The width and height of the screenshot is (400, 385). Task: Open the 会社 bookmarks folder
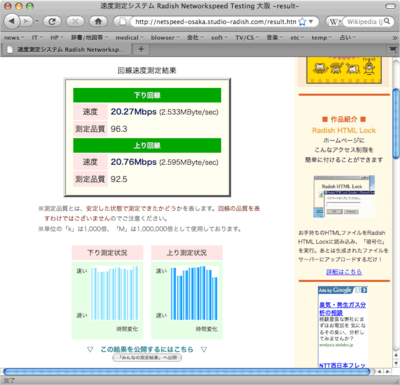pyautogui.click(x=195, y=38)
